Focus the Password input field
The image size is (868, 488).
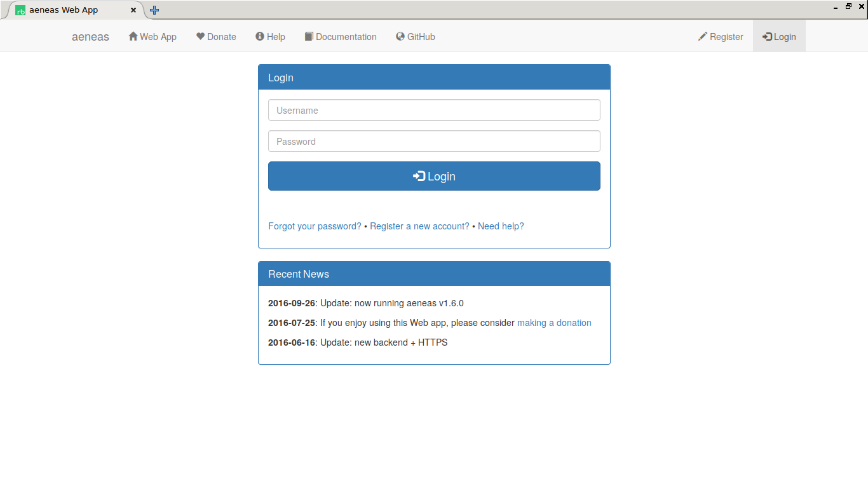tap(434, 141)
